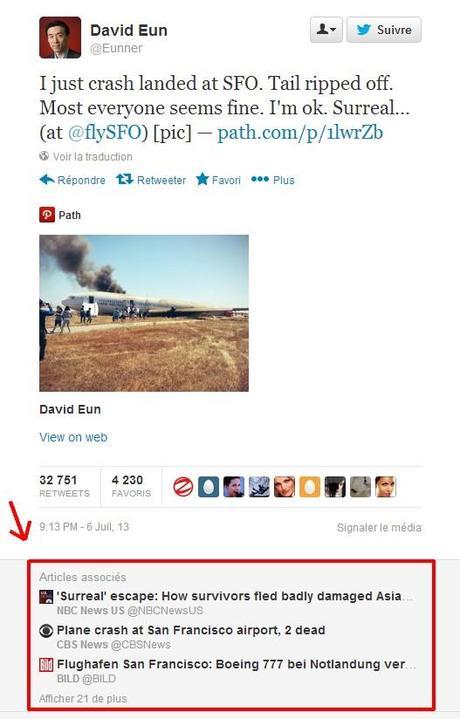Image resolution: width=460 pixels, height=719 pixels.
Task: Click the Path logo icon
Action: (47, 215)
